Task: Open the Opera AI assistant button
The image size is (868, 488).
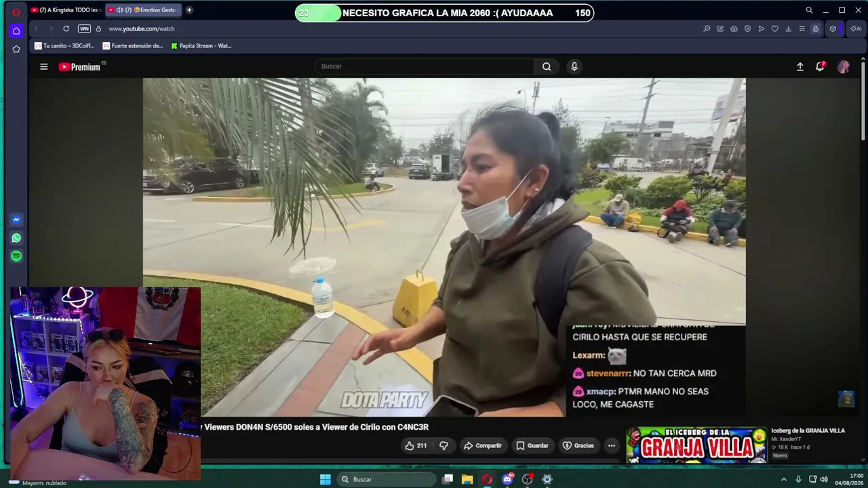Action: (x=855, y=28)
